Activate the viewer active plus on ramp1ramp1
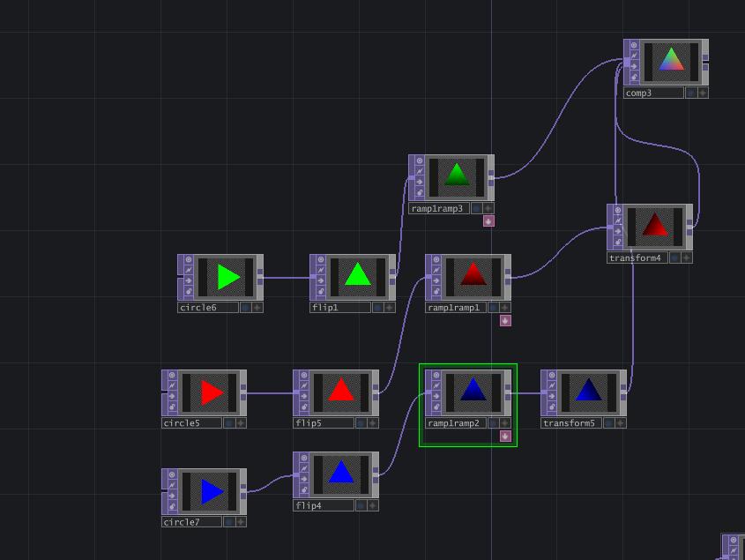Viewport: 745px width, 560px height. pyautogui.click(x=504, y=308)
